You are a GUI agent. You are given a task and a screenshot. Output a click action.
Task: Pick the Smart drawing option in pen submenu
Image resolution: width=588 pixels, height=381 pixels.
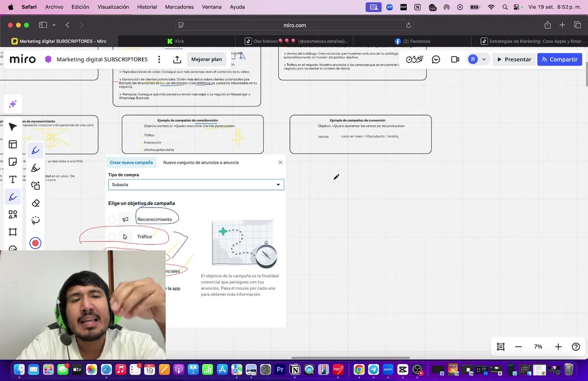[x=35, y=185]
